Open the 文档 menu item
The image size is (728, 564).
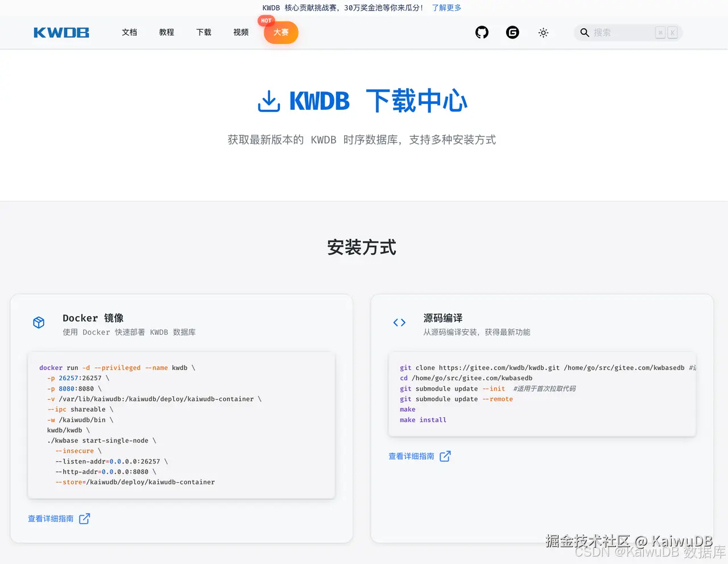130,32
